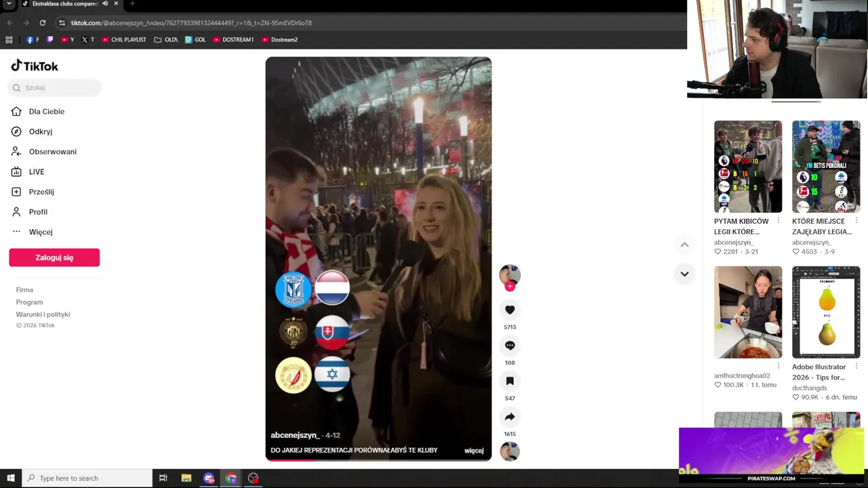Screen dimensions: 868x488
Task: Open PYTAM KIBICÓW LEGII video thumbnail
Action: (748, 167)
